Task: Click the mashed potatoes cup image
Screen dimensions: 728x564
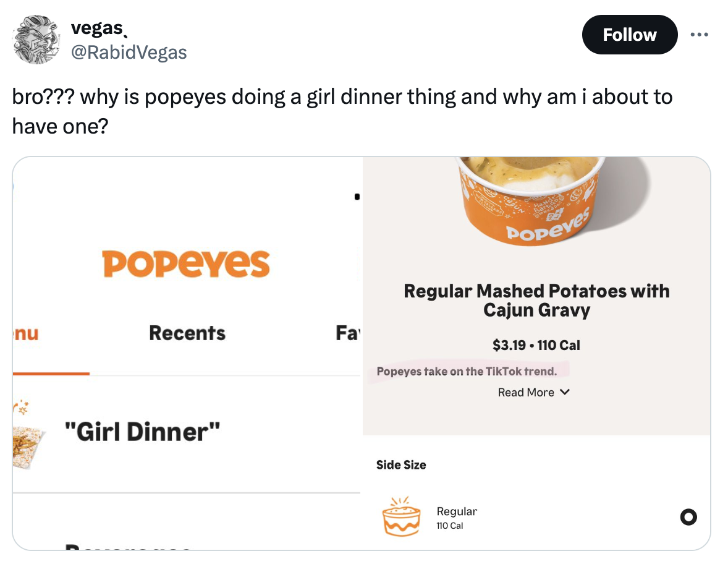Action: point(529,197)
